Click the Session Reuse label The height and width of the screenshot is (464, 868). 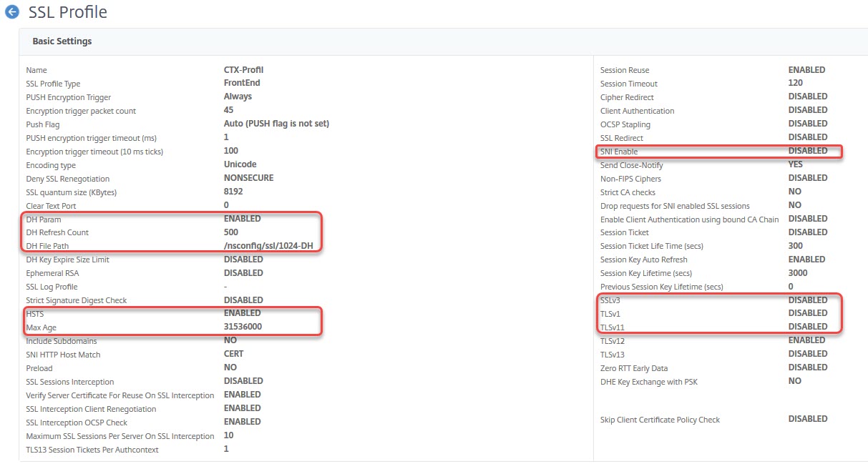pyautogui.click(x=625, y=70)
